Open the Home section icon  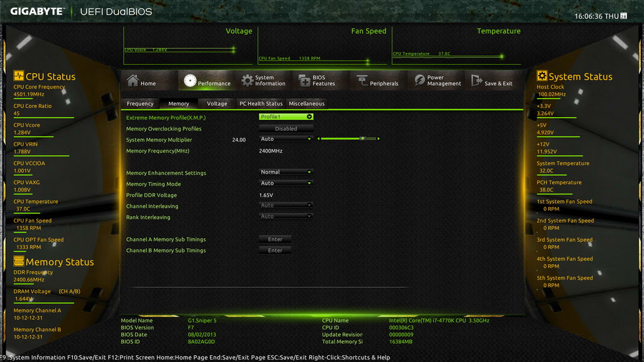133,80
